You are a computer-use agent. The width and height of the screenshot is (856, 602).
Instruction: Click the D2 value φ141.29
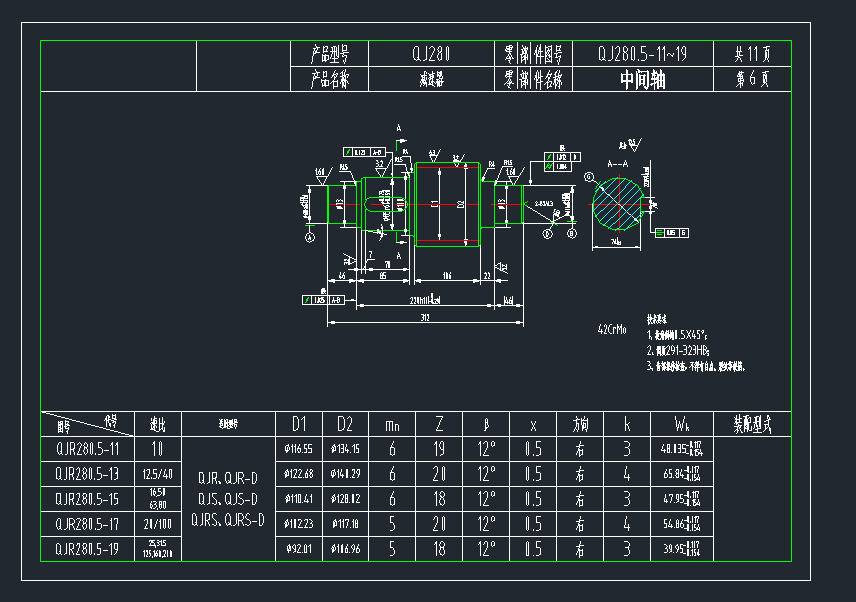(x=345, y=474)
